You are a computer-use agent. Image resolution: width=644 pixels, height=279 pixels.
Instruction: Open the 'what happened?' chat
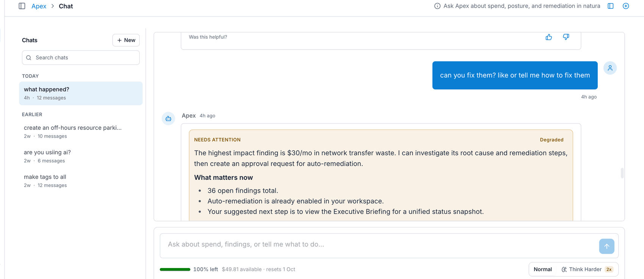(x=81, y=94)
